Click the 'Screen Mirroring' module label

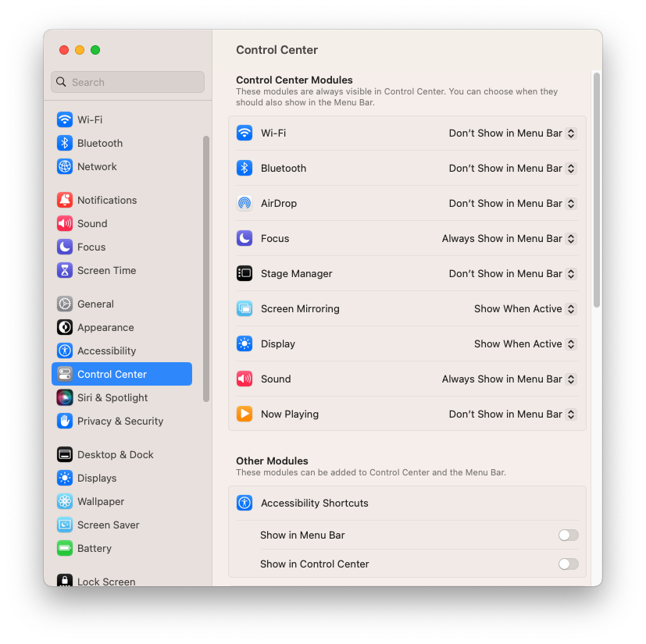(x=300, y=309)
